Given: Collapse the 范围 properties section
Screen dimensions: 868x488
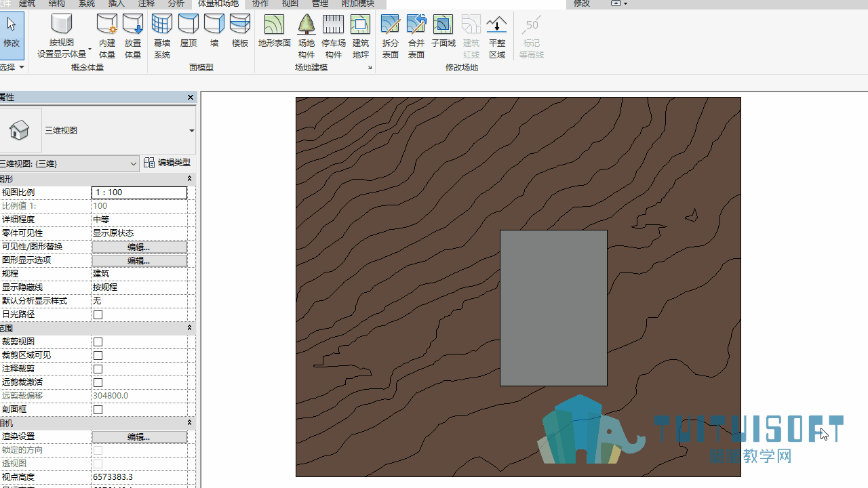Looking at the screenshot, I should (x=190, y=328).
